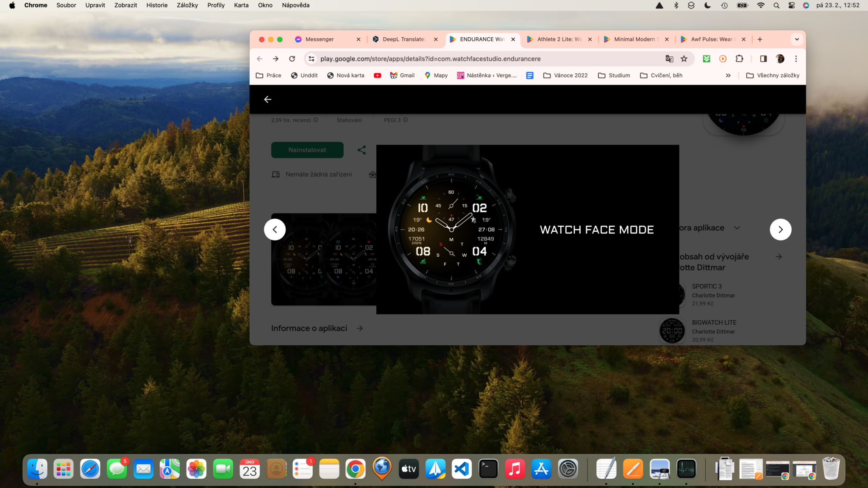Switch to DeepL Translate tab
The height and width of the screenshot is (488, 868).
click(405, 39)
